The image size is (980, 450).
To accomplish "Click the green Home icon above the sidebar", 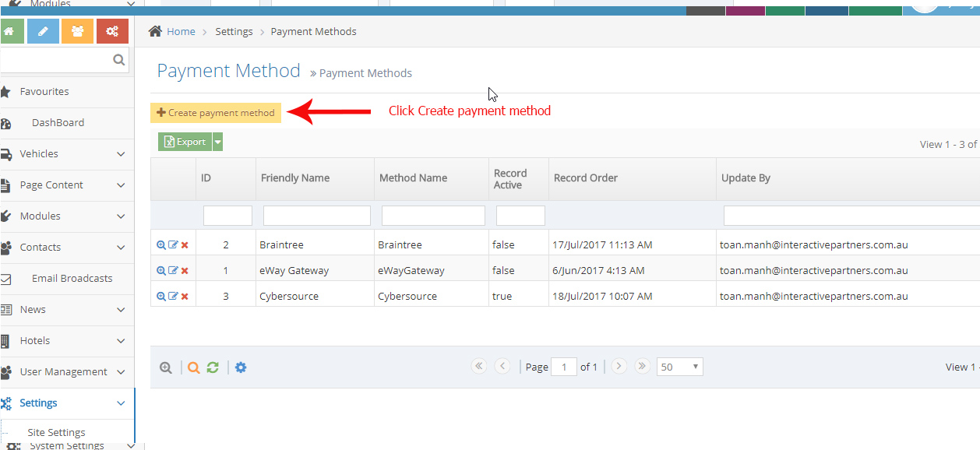I will 12,31.
